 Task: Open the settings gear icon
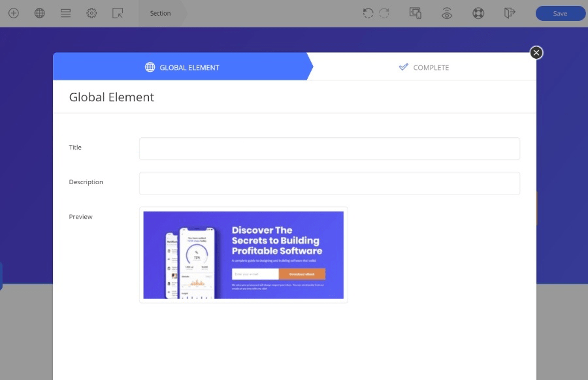(91, 13)
